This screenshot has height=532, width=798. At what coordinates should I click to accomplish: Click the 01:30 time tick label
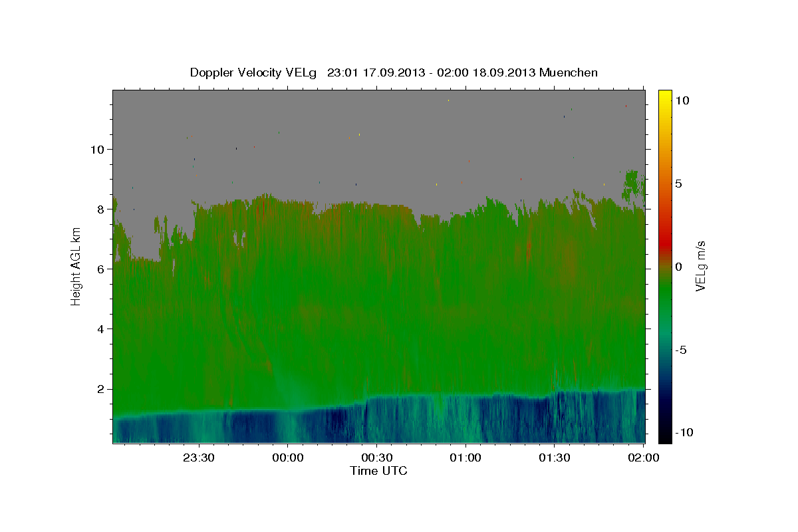pos(555,458)
